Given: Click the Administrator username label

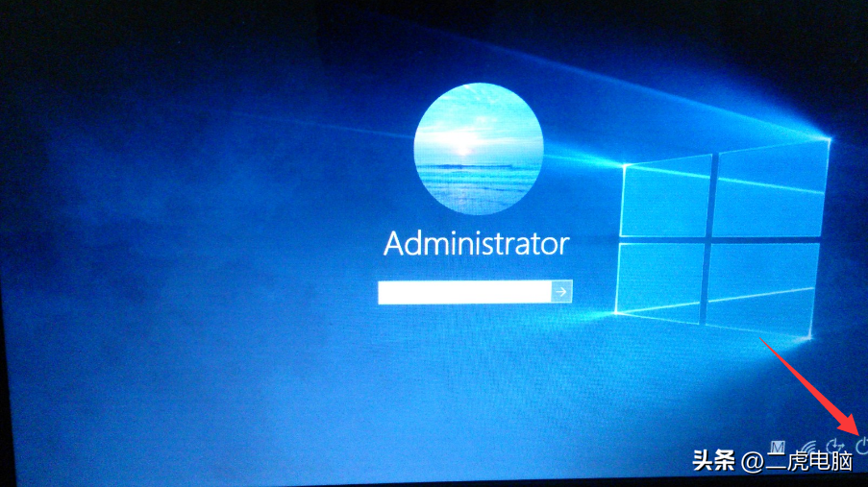Looking at the screenshot, I should pos(476,242).
